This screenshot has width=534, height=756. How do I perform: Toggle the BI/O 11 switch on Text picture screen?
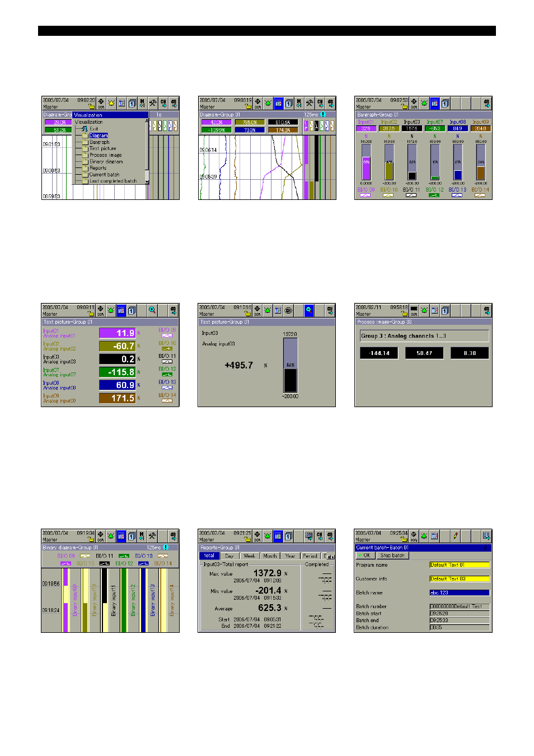click(167, 361)
